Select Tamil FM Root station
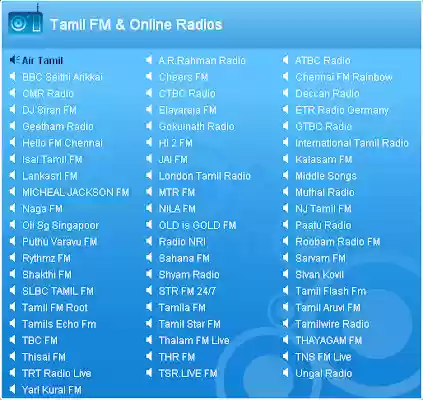 55,307
